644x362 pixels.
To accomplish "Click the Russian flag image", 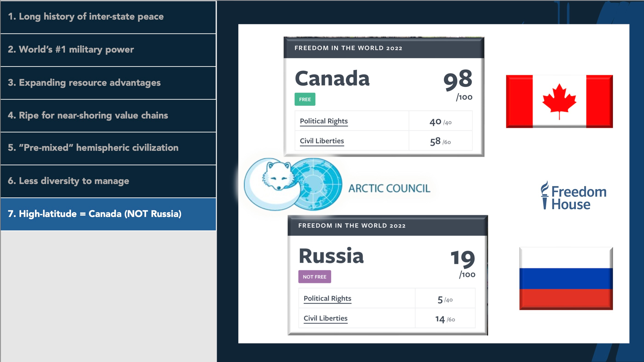I will click(566, 278).
